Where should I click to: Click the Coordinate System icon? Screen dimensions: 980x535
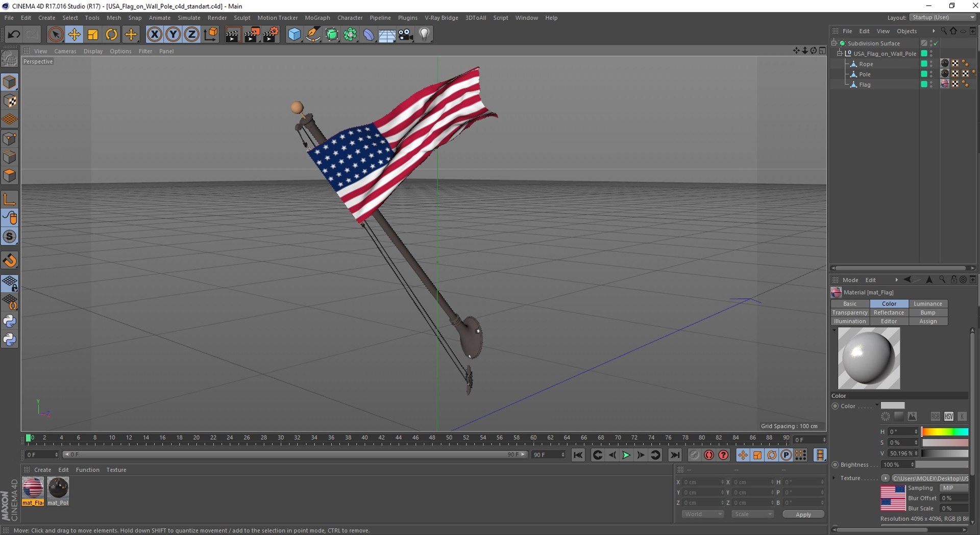pyautogui.click(x=210, y=34)
